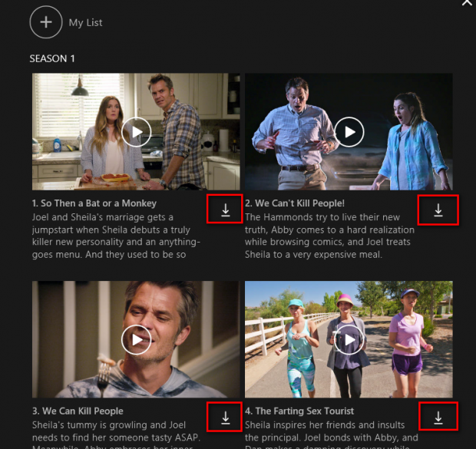Screen dimensions: 476x449
Task: Download episode 1 So Then a Bat
Action: click(x=225, y=210)
